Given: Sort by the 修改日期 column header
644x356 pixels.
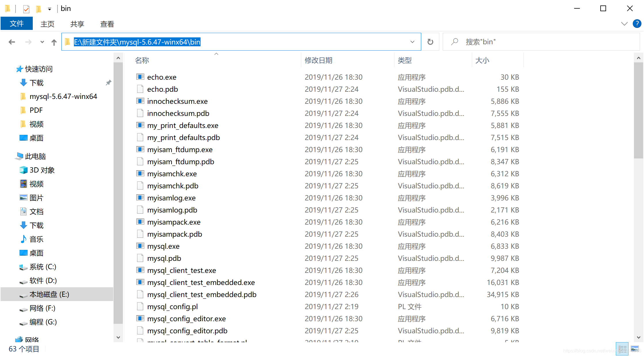Looking at the screenshot, I should [x=319, y=60].
